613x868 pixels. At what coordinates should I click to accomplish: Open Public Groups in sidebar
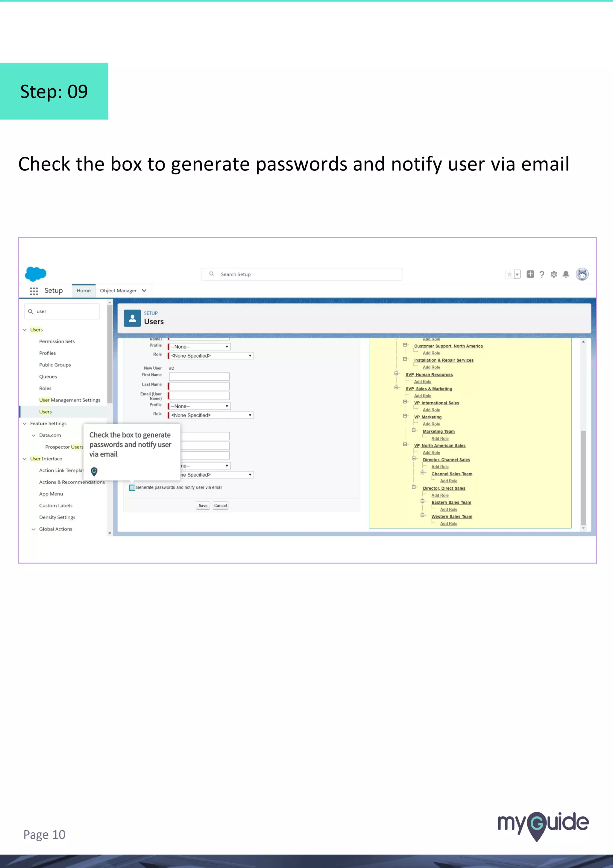click(55, 365)
